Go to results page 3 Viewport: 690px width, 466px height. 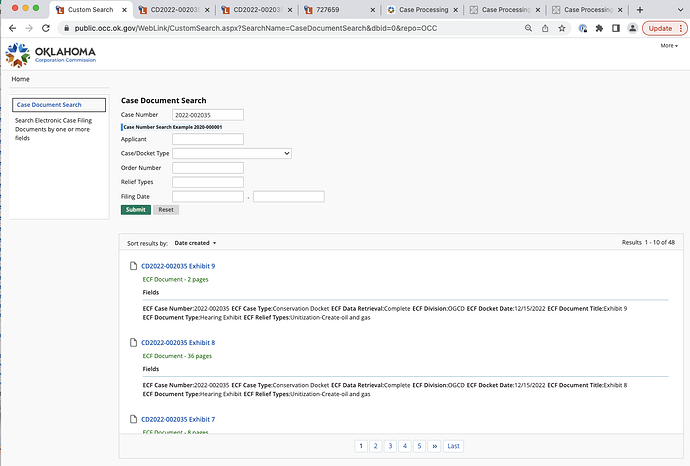(390, 446)
